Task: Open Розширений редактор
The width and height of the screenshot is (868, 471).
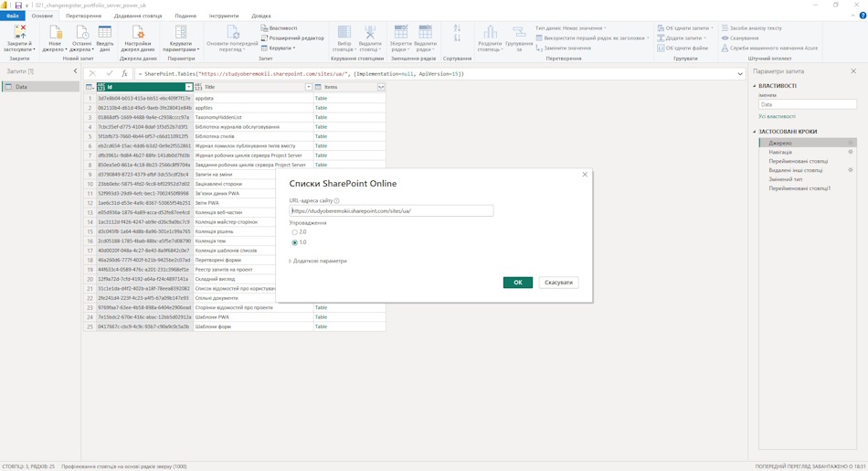Action: 292,37
